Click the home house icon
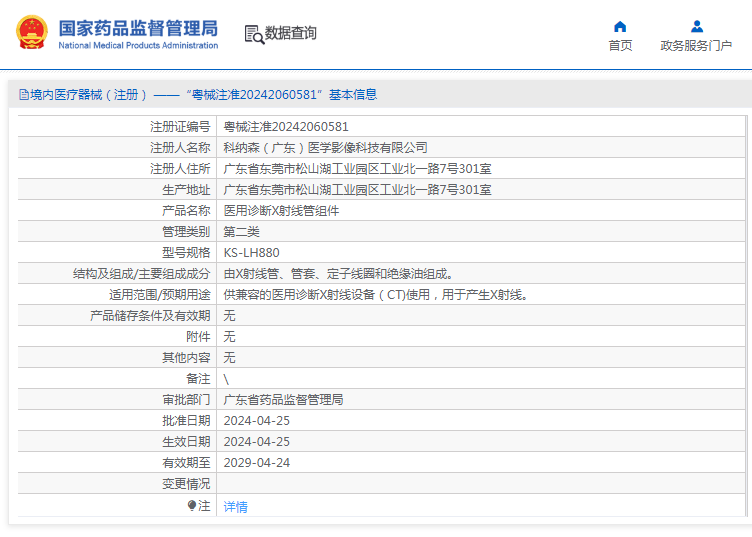Viewport: 752px width, 537px height. pos(620,26)
